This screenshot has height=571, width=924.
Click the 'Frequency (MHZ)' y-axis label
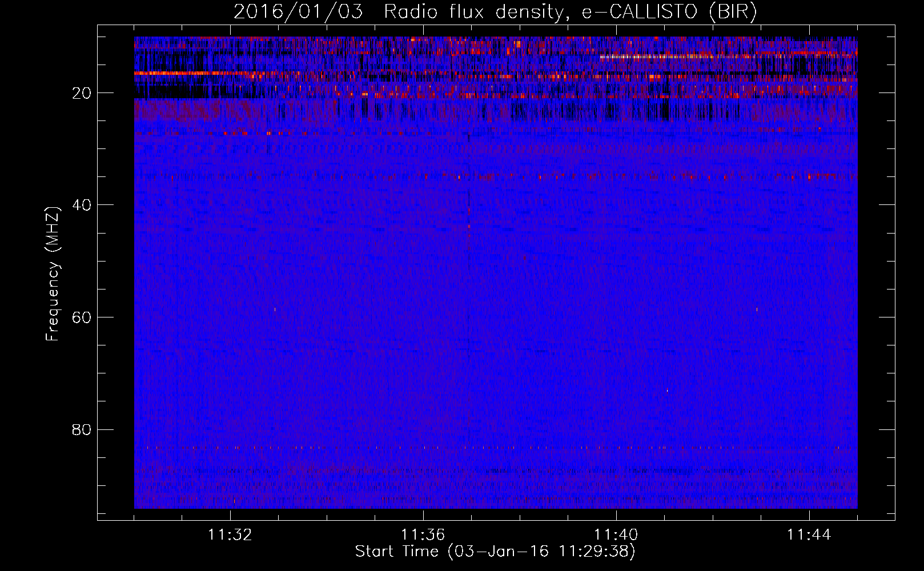point(52,274)
